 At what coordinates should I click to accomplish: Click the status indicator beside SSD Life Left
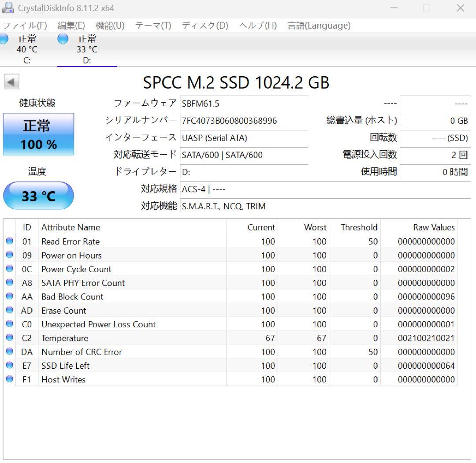(x=10, y=366)
